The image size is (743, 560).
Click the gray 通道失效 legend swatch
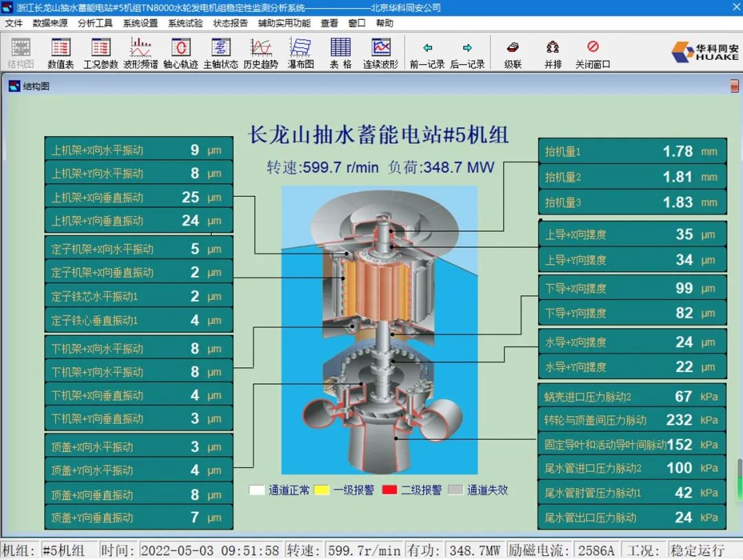[455, 490]
